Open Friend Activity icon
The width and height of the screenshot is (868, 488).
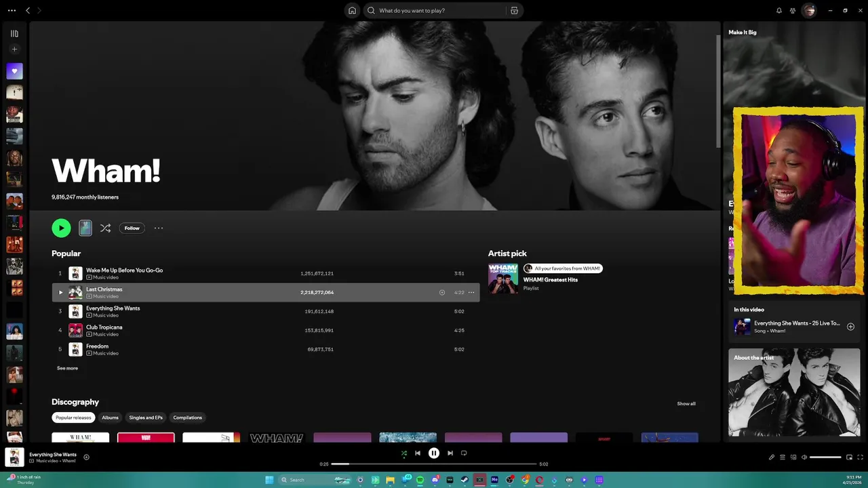coord(793,10)
